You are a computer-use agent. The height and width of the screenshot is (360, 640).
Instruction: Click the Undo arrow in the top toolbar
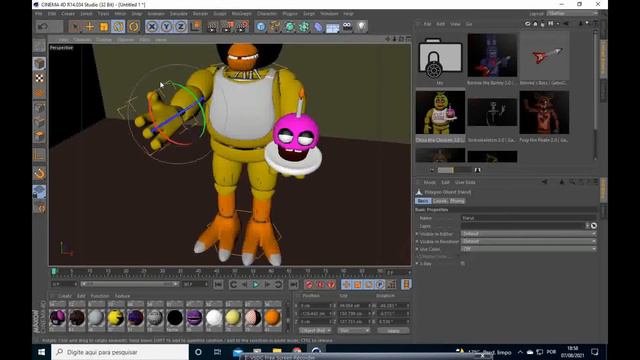43,27
